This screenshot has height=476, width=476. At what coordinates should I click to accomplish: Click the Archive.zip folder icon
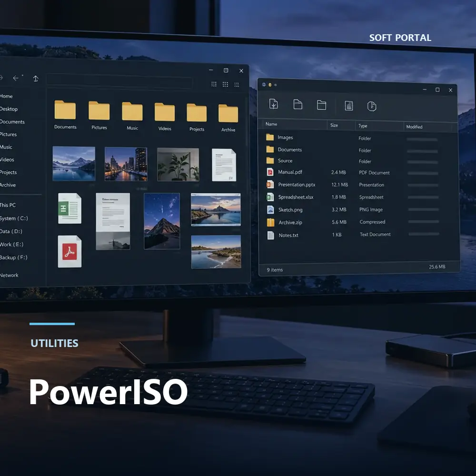pyautogui.click(x=270, y=222)
